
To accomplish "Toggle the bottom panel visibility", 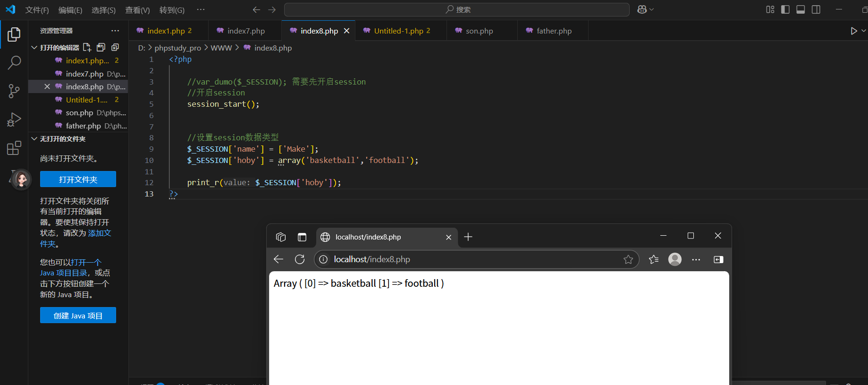I will pos(801,9).
